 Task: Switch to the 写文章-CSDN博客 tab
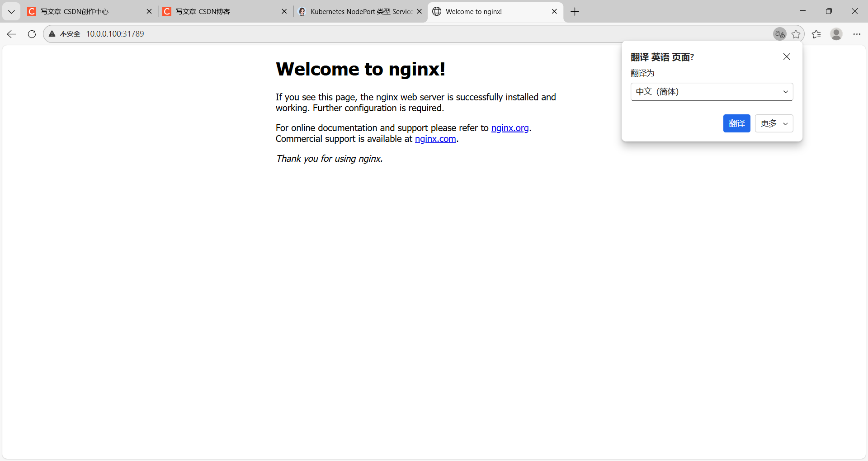tap(225, 12)
